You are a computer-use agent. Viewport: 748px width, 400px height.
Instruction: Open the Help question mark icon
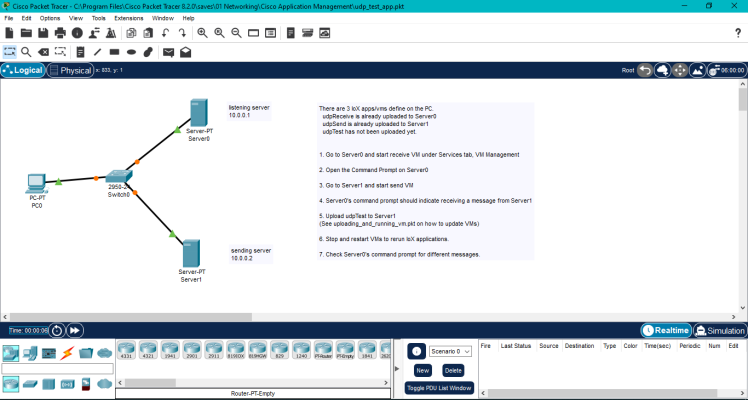pos(738,33)
